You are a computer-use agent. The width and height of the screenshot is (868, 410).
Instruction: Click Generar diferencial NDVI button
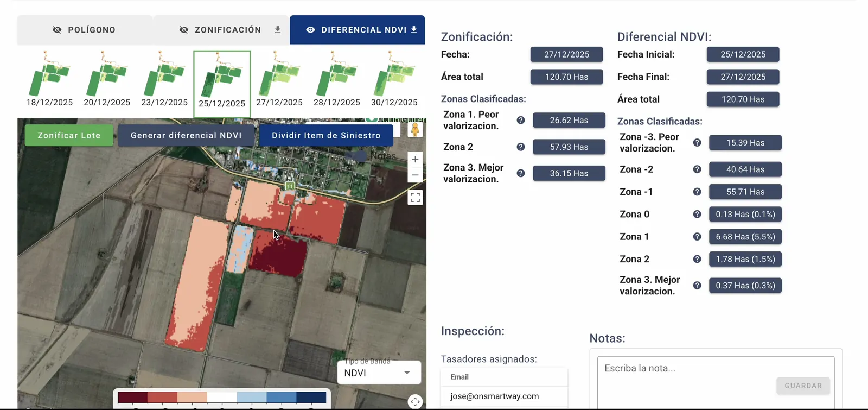(186, 135)
